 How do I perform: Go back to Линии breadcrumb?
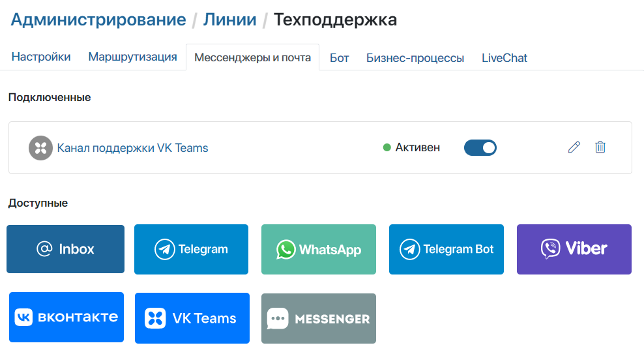[x=229, y=20]
